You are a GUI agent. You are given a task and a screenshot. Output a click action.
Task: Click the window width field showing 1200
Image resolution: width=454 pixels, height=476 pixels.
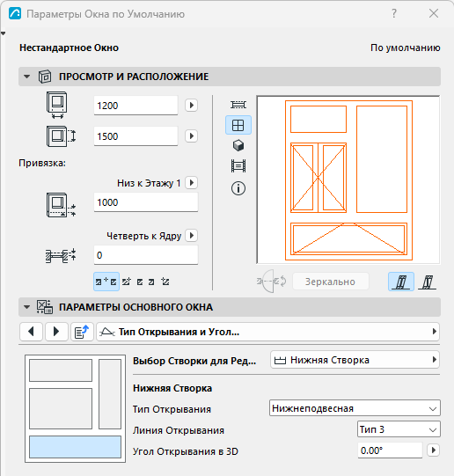tap(135, 106)
